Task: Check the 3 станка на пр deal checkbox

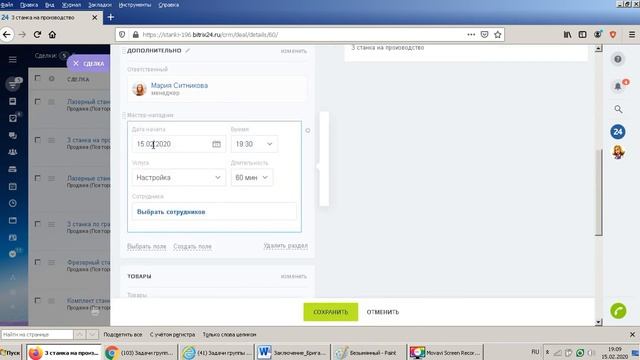Action: point(38,140)
